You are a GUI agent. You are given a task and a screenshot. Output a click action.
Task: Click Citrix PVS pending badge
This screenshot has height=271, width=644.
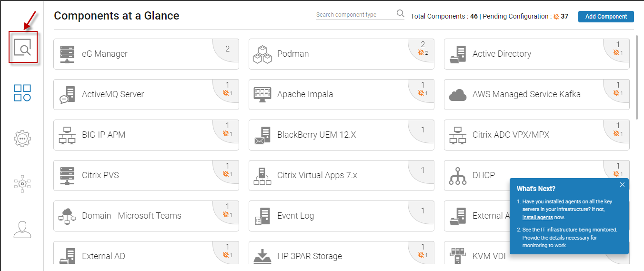(228, 174)
